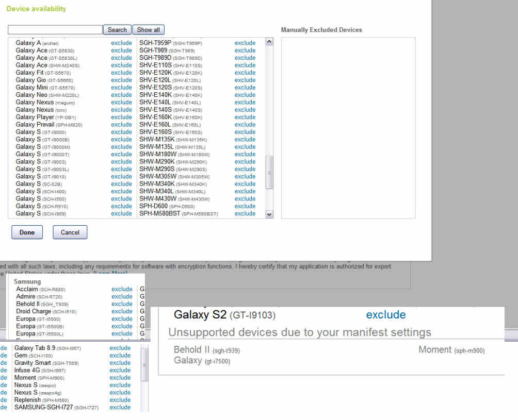518x420 pixels.
Task: Exclude the SHV-E120K device
Action: 245,73
